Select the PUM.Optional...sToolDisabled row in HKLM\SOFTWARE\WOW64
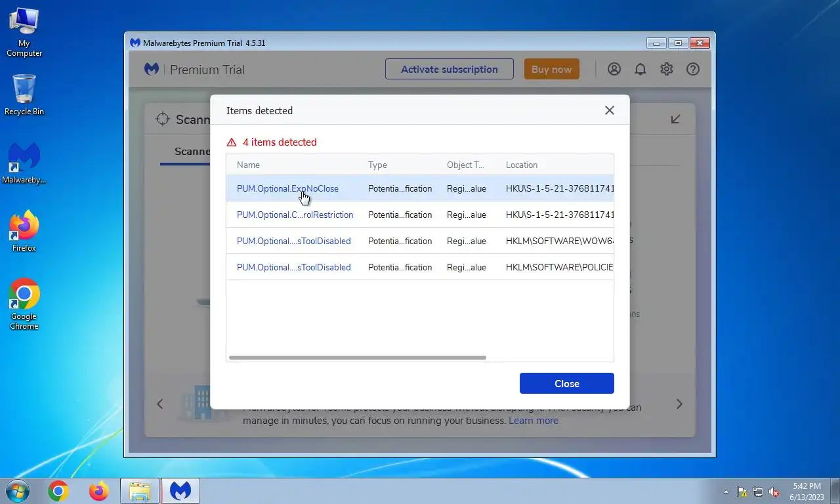 tap(420, 241)
